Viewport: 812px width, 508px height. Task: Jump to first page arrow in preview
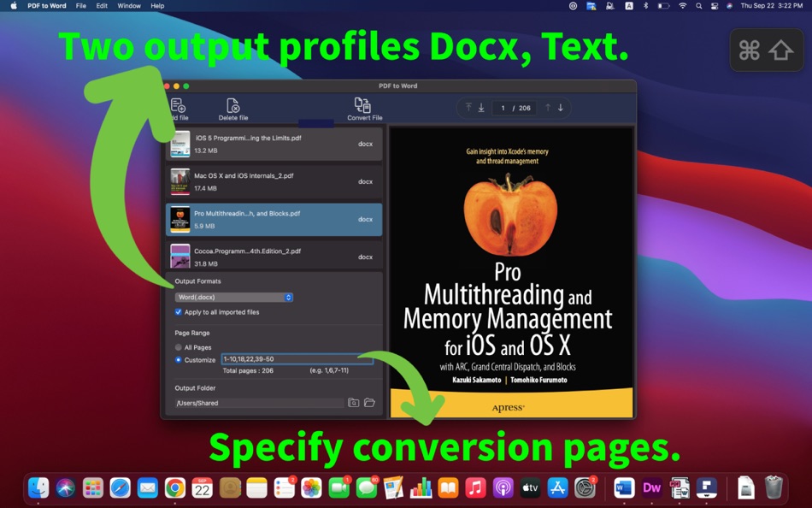pos(468,107)
